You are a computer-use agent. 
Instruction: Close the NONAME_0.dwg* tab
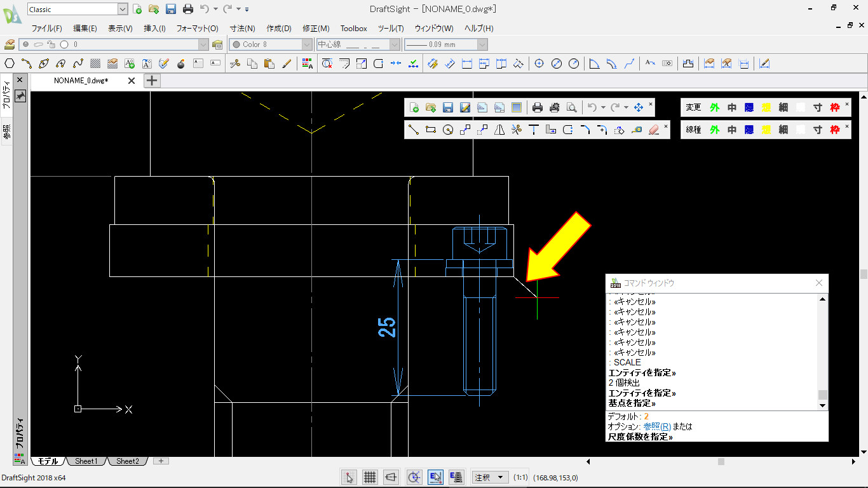click(132, 81)
